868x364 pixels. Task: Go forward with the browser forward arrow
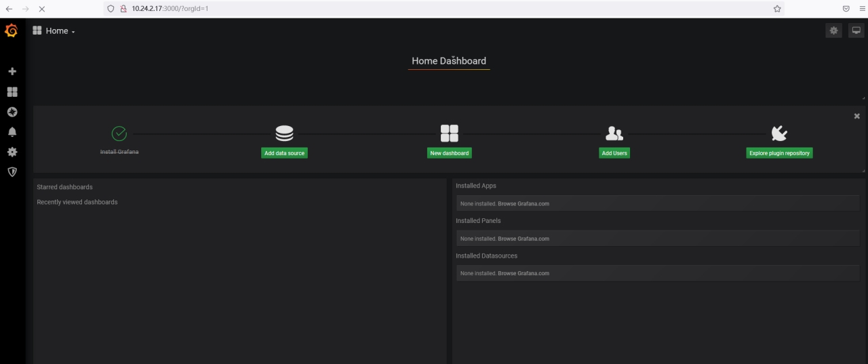click(25, 9)
